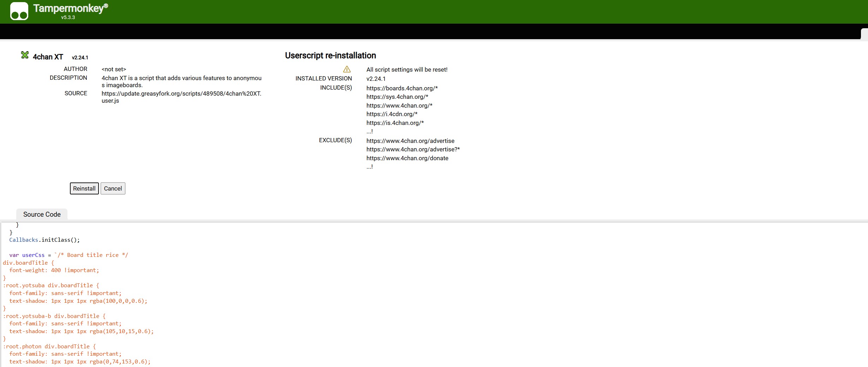The width and height of the screenshot is (868, 367).
Task: Click the 4chan XT clover script icon
Action: [25, 55]
